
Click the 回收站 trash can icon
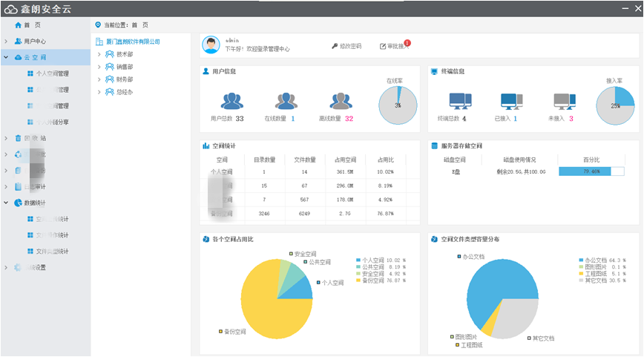click(x=18, y=138)
